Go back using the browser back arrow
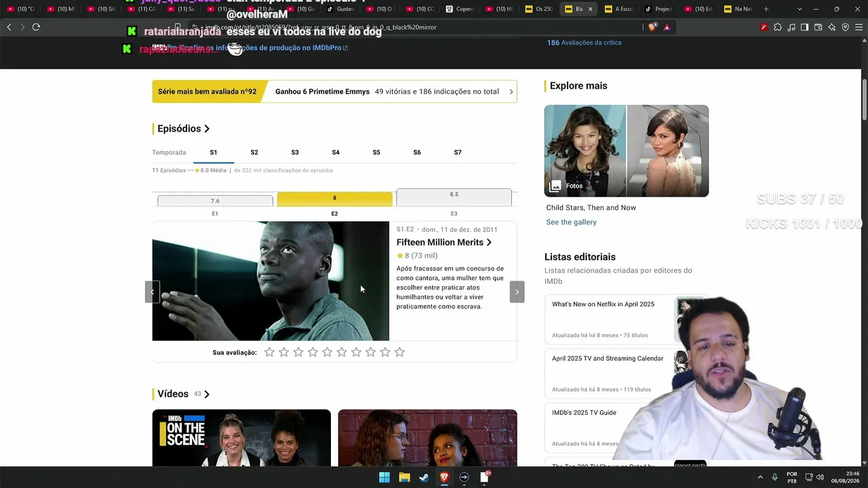Image resolution: width=868 pixels, height=488 pixels. pyautogui.click(x=9, y=27)
